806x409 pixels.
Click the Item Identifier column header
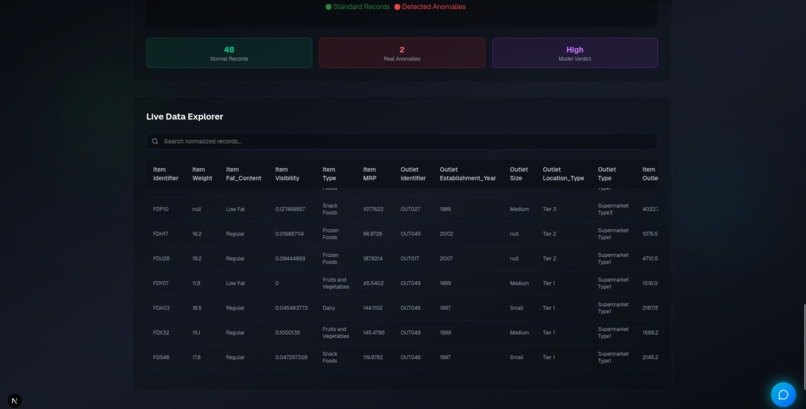coord(166,174)
